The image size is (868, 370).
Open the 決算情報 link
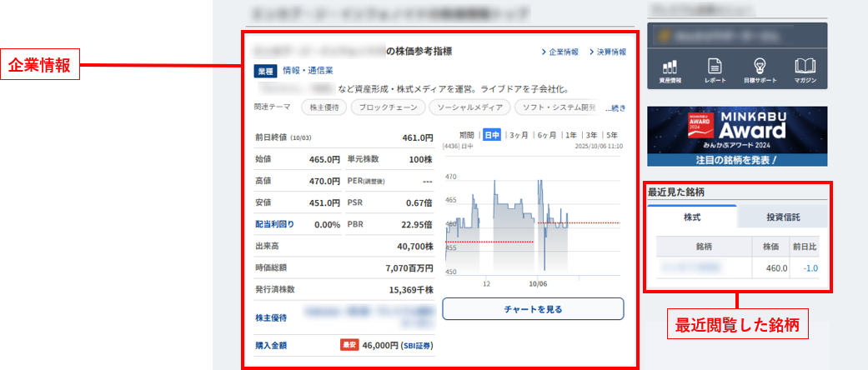click(608, 52)
